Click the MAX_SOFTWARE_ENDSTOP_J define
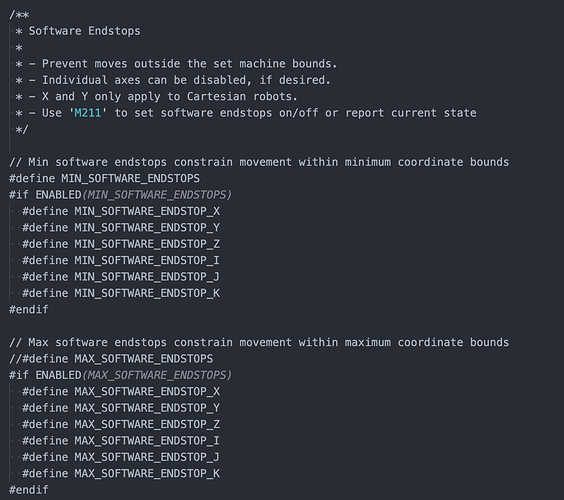 click(x=121, y=457)
